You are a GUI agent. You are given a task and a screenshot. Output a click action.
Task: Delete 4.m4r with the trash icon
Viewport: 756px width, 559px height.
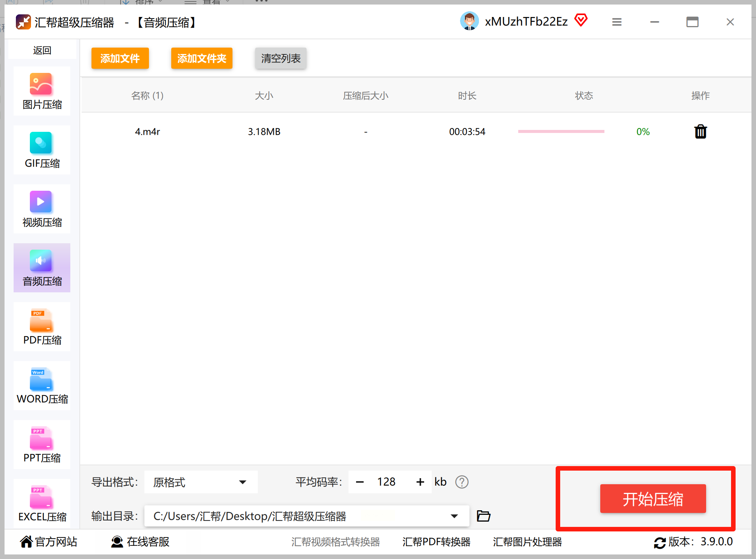(x=700, y=132)
